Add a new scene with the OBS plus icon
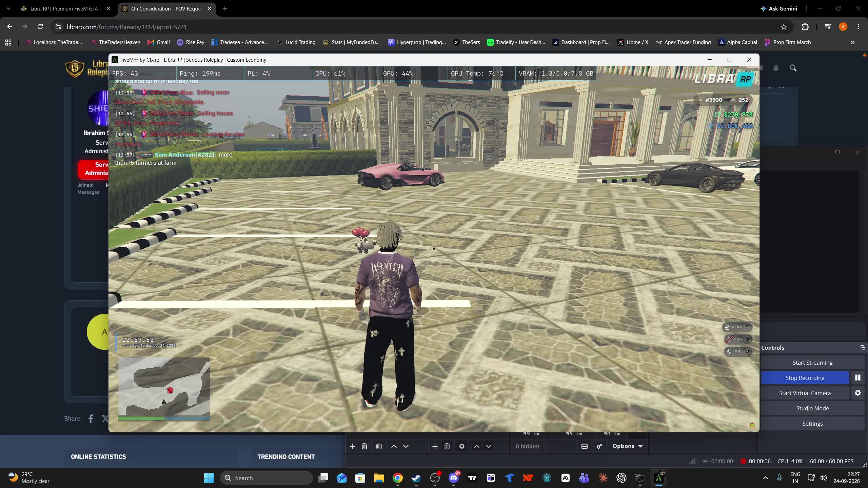 pyautogui.click(x=352, y=446)
